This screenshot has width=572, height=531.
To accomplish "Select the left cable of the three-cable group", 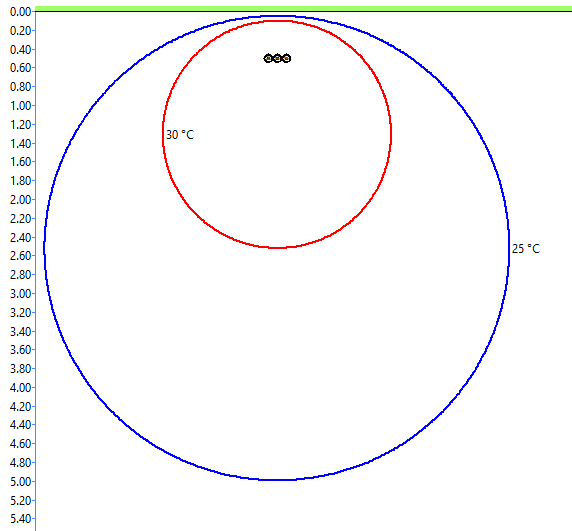I will pos(268,58).
